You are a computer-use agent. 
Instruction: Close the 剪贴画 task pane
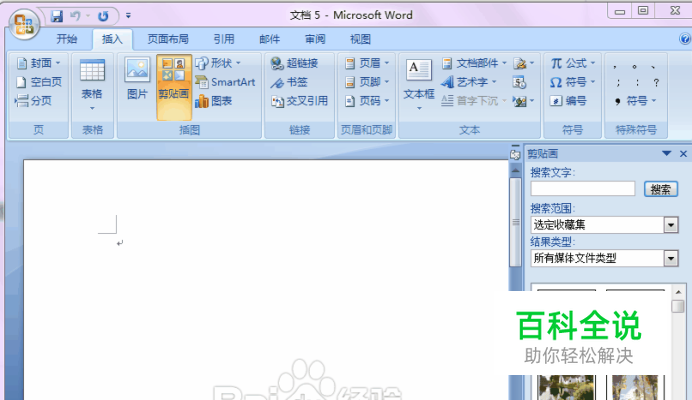[x=683, y=154]
